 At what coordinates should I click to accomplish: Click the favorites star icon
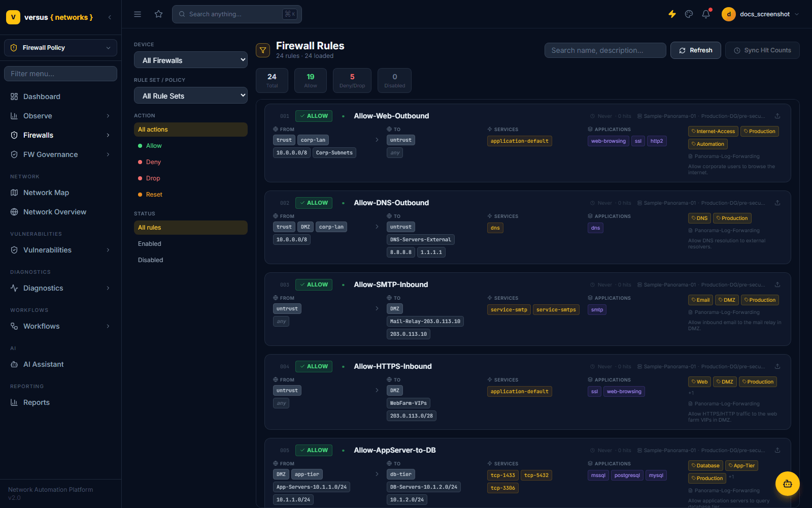coord(159,14)
